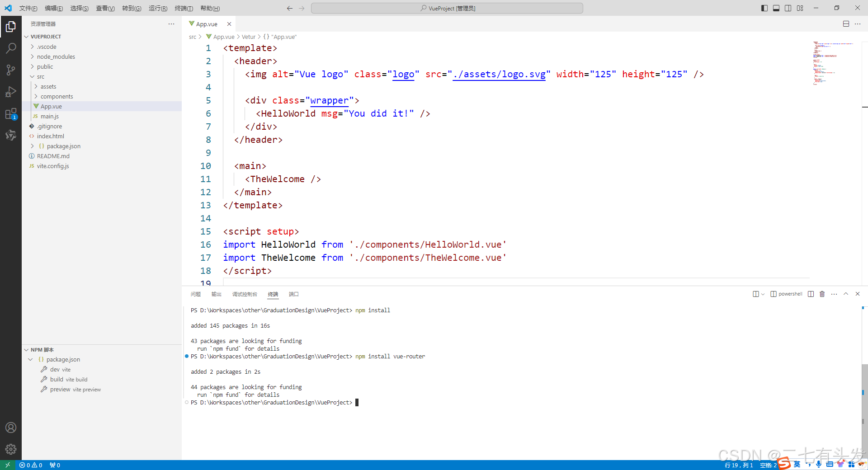This screenshot has width=868, height=470.
Task: Switch to the 端口 panel tab
Action: coord(294,294)
